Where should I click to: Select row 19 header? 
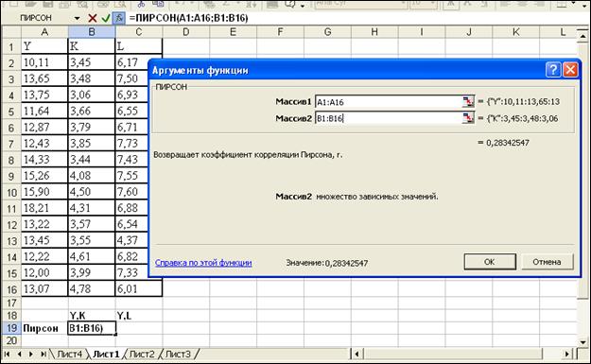[11, 328]
